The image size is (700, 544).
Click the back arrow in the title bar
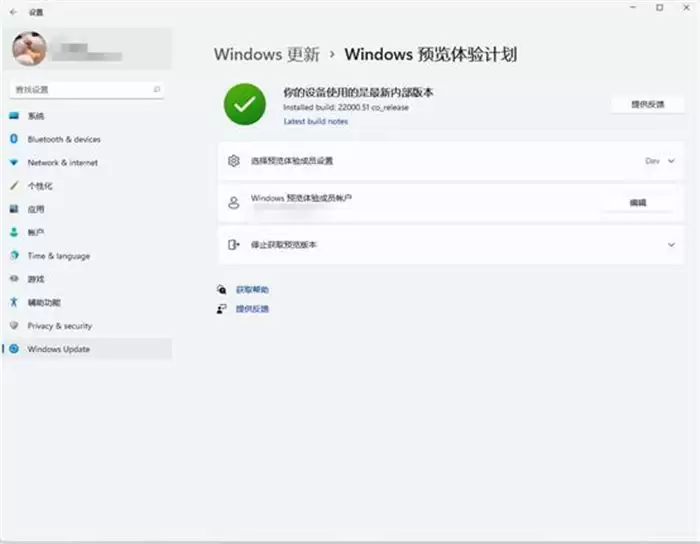[x=13, y=12]
